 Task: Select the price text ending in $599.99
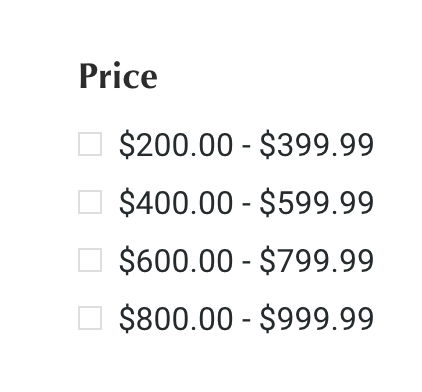(x=246, y=203)
